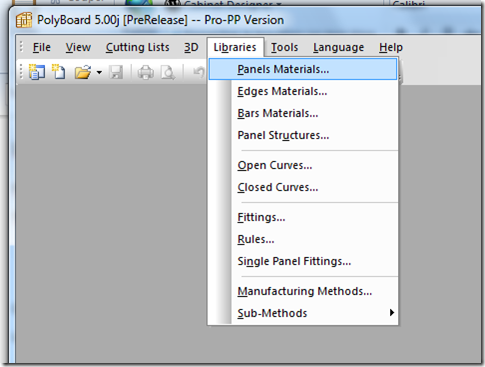
Task: Choose Bars Materials... menu entry
Action: (303, 113)
